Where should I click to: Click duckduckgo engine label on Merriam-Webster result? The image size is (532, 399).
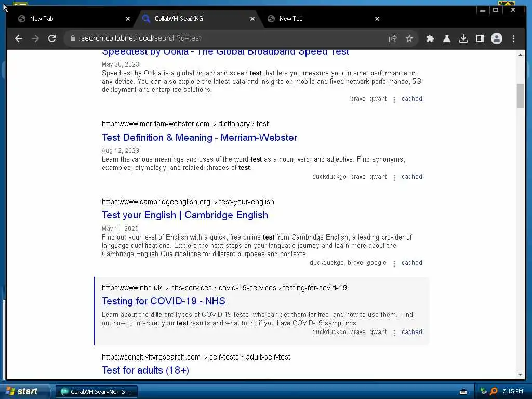point(329,177)
